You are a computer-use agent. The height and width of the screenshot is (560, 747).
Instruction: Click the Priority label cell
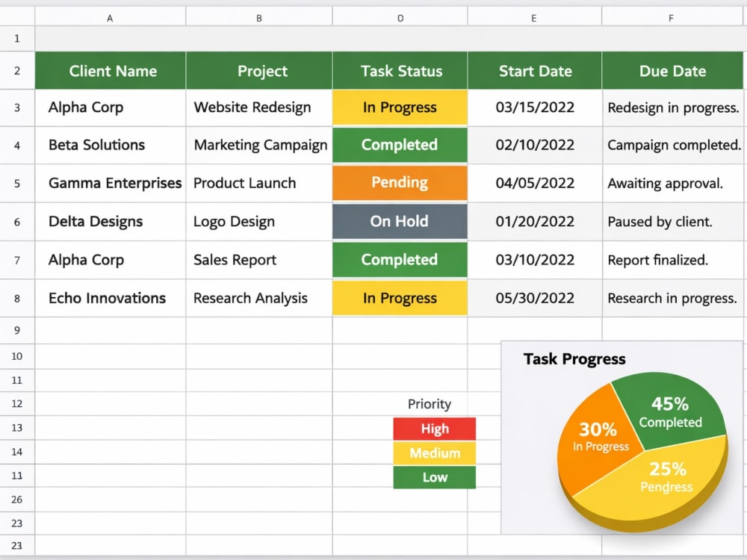coord(430,404)
